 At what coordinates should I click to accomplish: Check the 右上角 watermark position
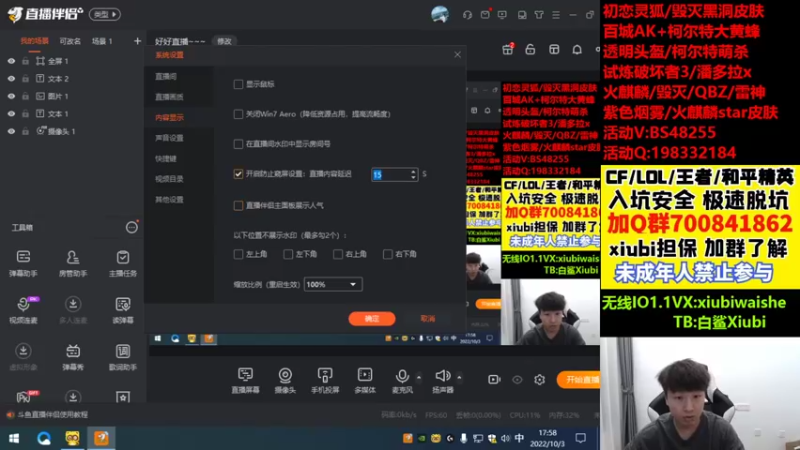338,254
